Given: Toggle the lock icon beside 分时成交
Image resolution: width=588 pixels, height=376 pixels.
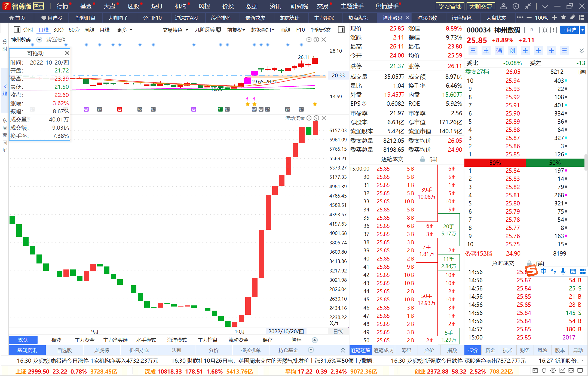Looking at the screenshot, I should click(x=529, y=263).
